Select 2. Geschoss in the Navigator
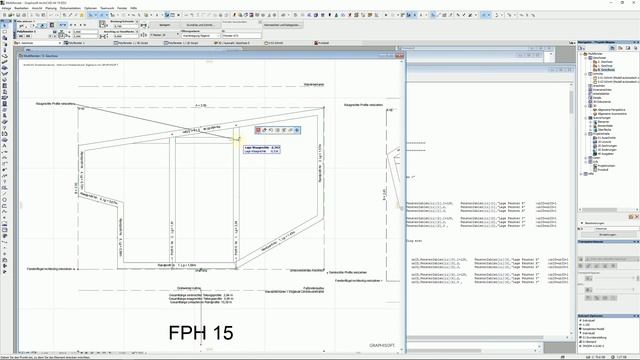The image size is (640, 360). (605, 62)
